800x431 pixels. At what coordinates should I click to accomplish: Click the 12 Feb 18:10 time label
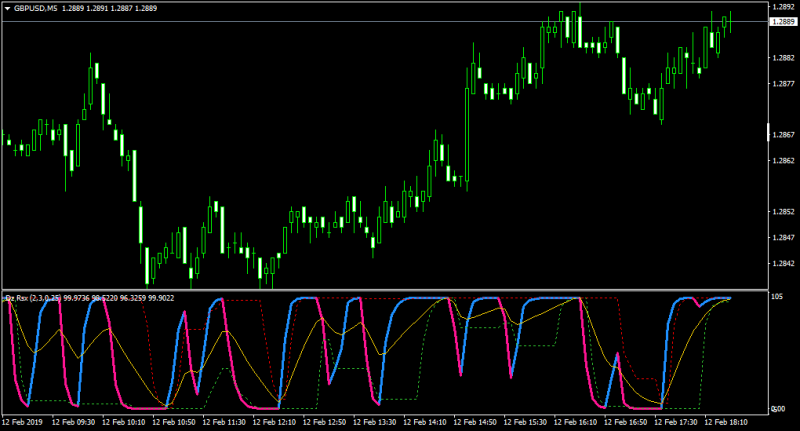[x=726, y=422]
